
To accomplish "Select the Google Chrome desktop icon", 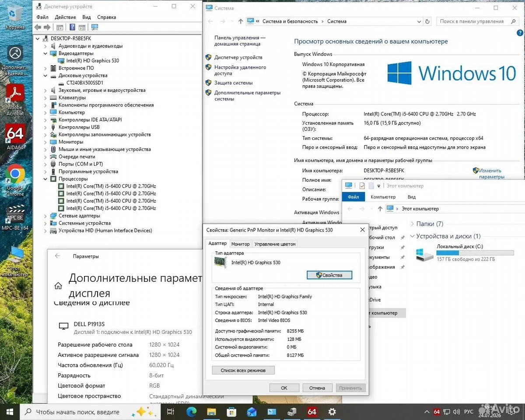I will point(15,180).
